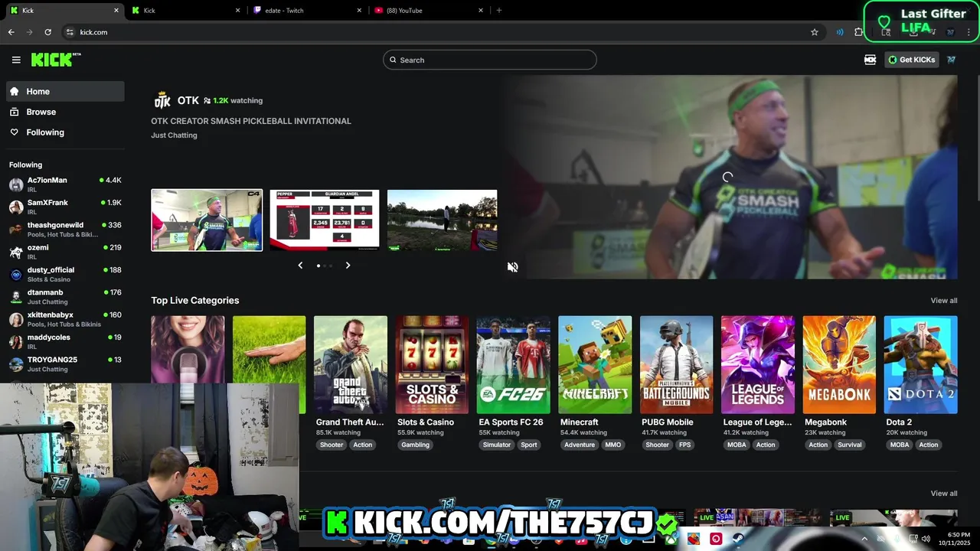This screenshot has height=551, width=980.
Task: Open OTK channel name link
Action: 188,100
